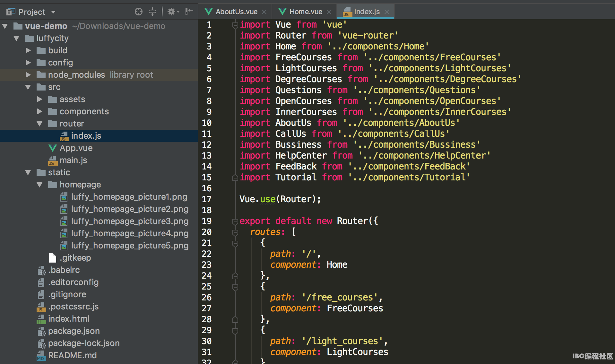Close the Home.vue editor tab

point(329,12)
